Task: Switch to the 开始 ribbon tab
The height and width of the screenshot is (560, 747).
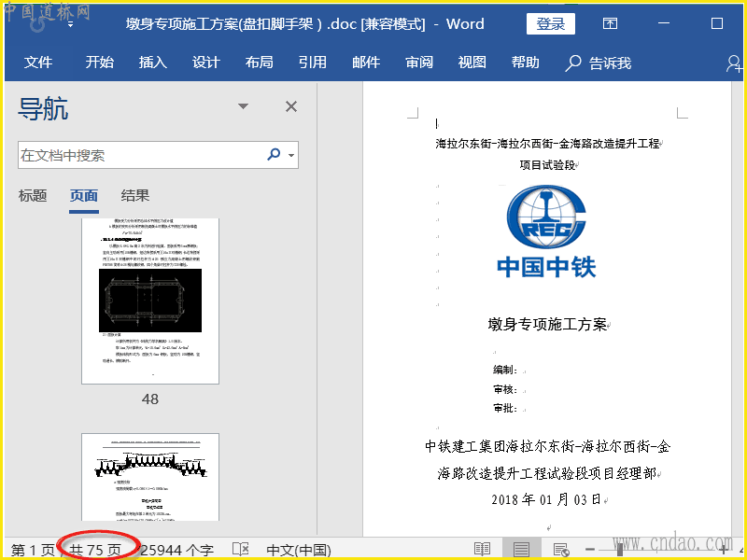Action: (x=100, y=63)
